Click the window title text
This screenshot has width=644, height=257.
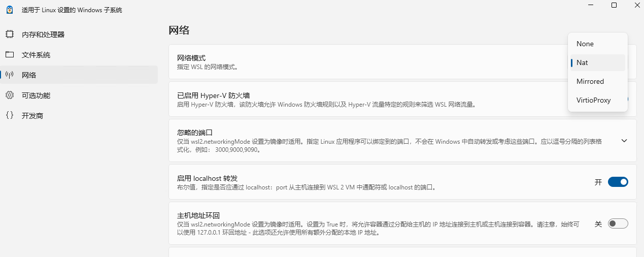[x=72, y=10]
